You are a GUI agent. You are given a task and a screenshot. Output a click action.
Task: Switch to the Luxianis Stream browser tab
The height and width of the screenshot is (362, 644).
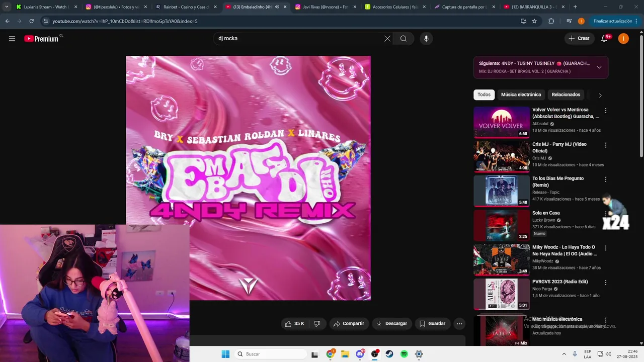(46, 7)
